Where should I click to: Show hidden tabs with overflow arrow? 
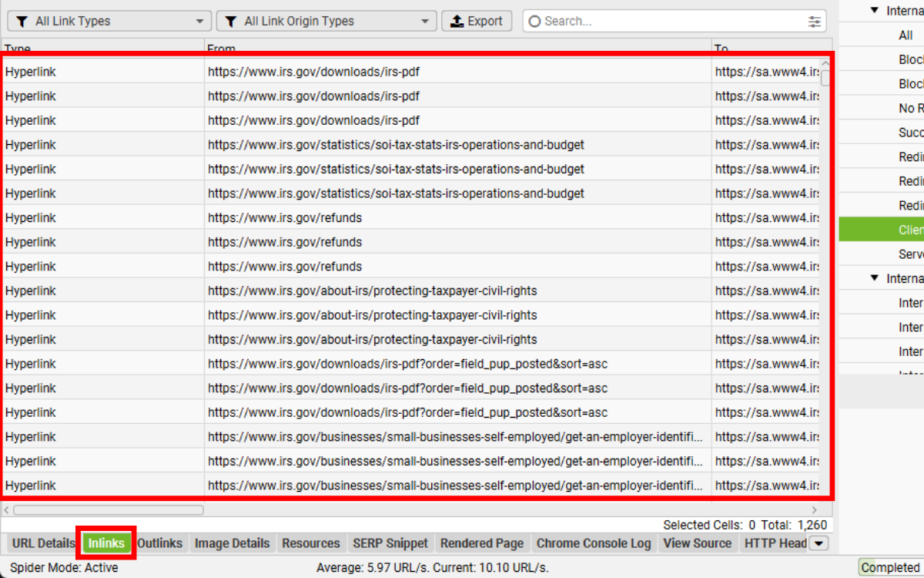pos(819,543)
